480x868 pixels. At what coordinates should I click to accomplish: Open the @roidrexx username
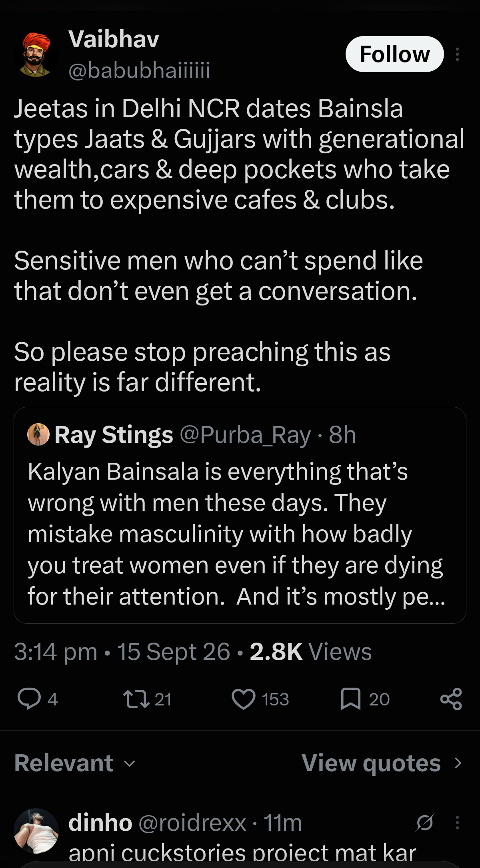(192, 823)
